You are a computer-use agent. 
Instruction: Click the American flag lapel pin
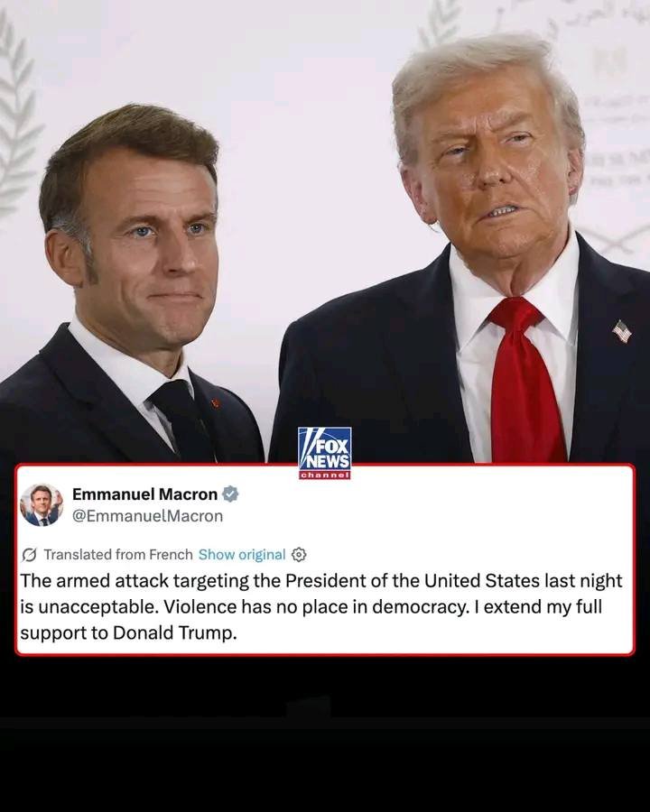(x=622, y=331)
